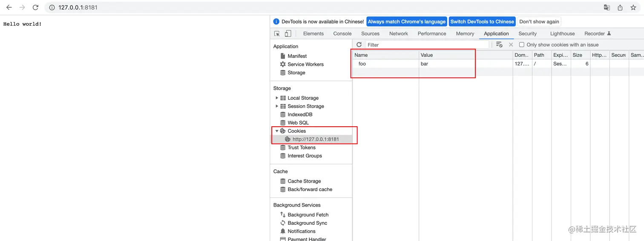Click the cookie value cell bar
The height and width of the screenshot is (241, 644).
coord(466,64)
